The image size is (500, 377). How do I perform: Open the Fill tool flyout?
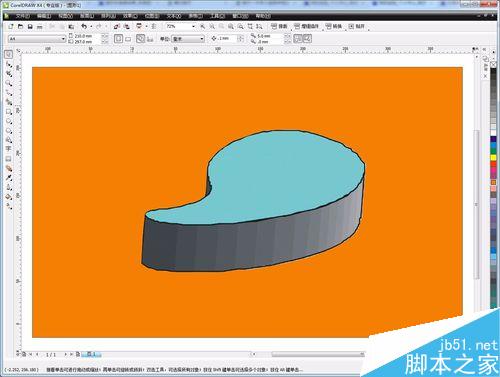coord(9,197)
